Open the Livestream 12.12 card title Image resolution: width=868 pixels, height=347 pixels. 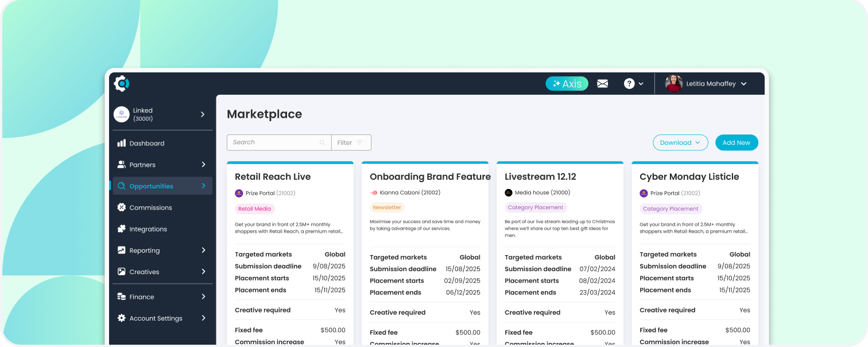(x=540, y=177)
